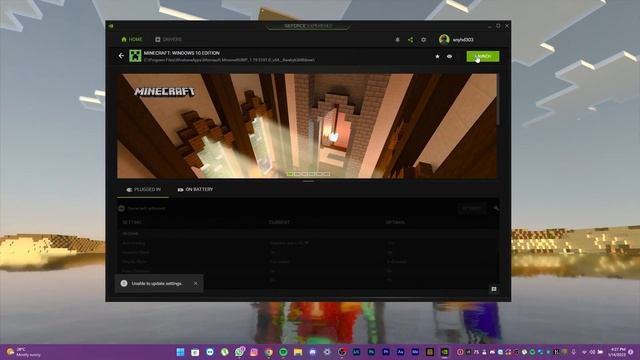Click the Minecraft install path text
640x360 pixels.
tap(229, 60)
